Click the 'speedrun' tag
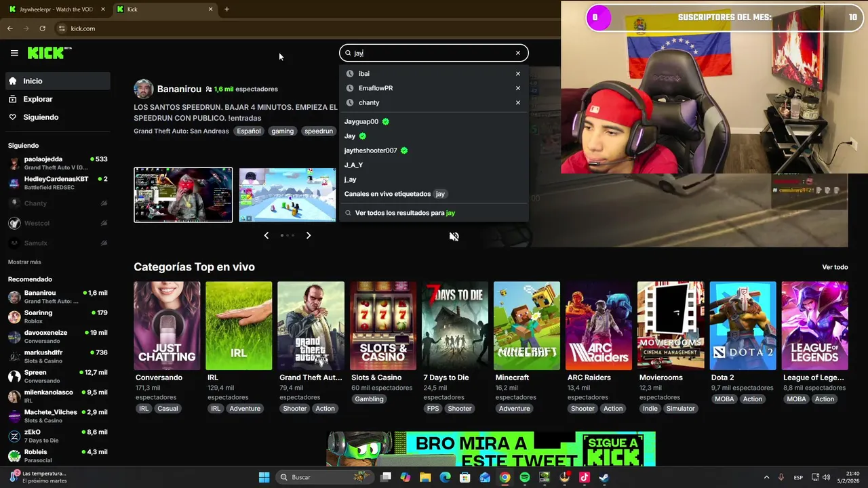The image size is (868, 488). 319,131
